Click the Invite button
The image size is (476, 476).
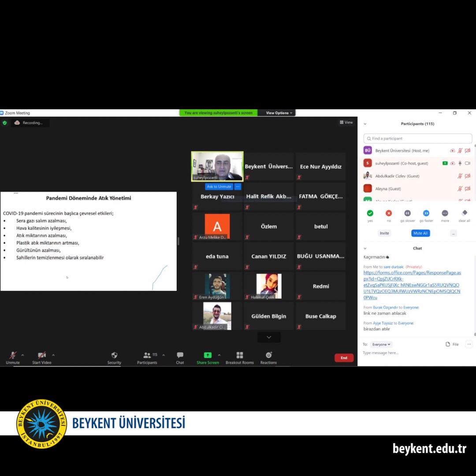[384, 233]
